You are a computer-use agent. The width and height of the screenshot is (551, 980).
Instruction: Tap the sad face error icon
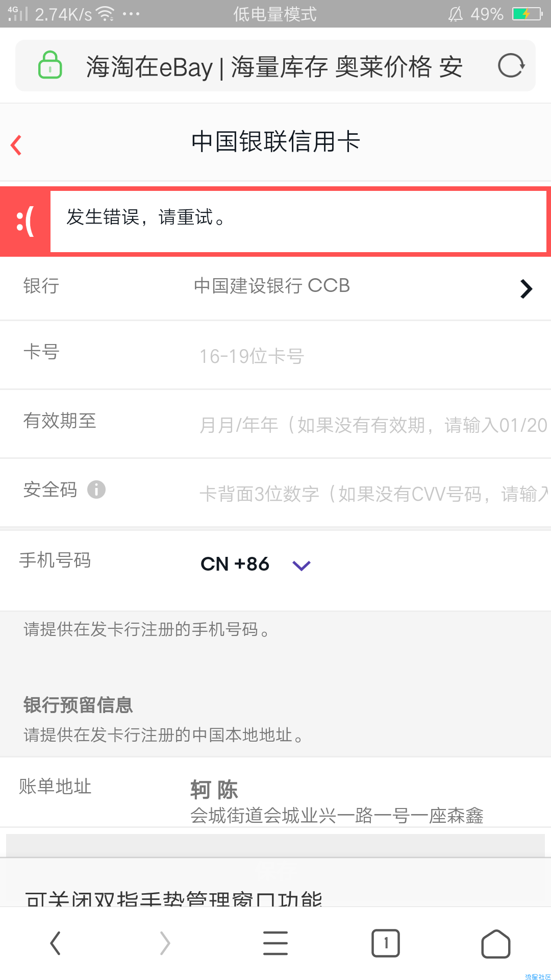(x=26, y=222)
